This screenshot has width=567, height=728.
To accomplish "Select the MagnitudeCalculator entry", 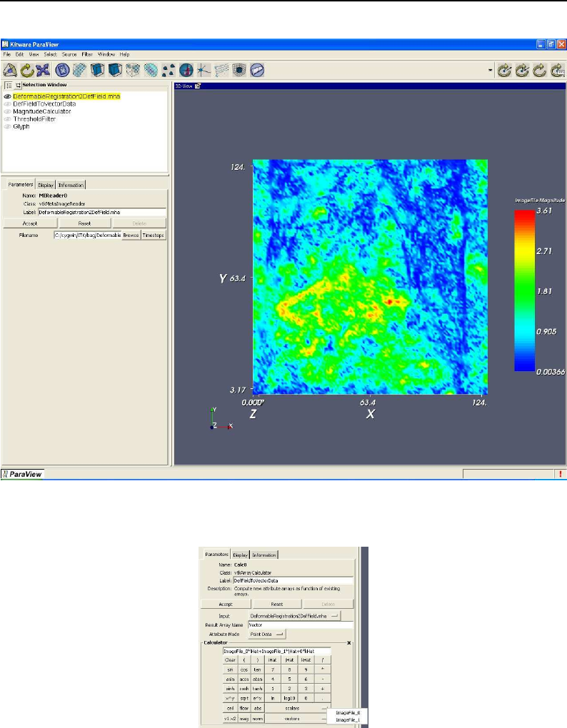I will (x=42, y=111).
